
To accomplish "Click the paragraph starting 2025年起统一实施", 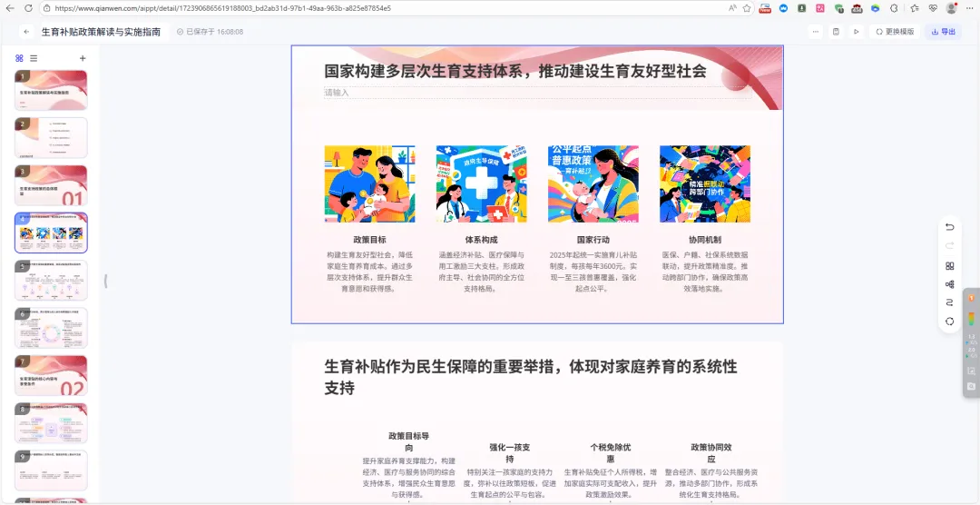I will (593, 272).
